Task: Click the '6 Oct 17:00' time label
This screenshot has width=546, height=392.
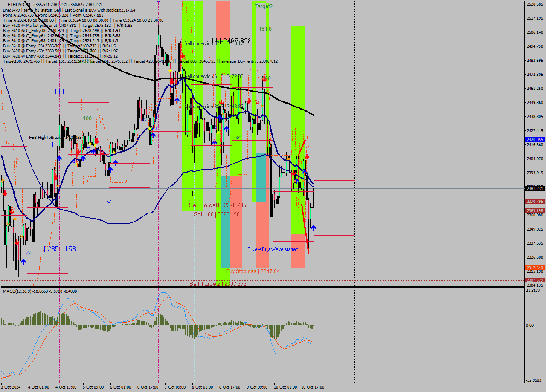Action: [x=148, y=387]
